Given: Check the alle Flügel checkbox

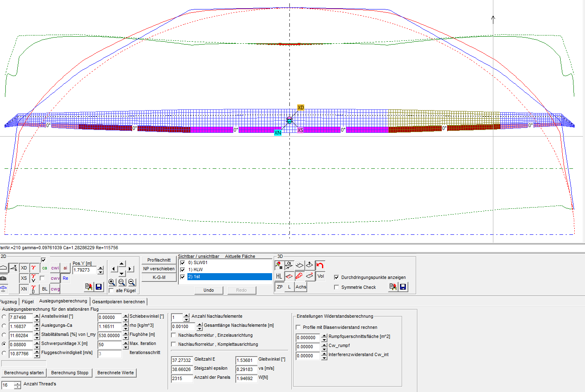Looking at the screenshot, I should (x=111, y=290).
